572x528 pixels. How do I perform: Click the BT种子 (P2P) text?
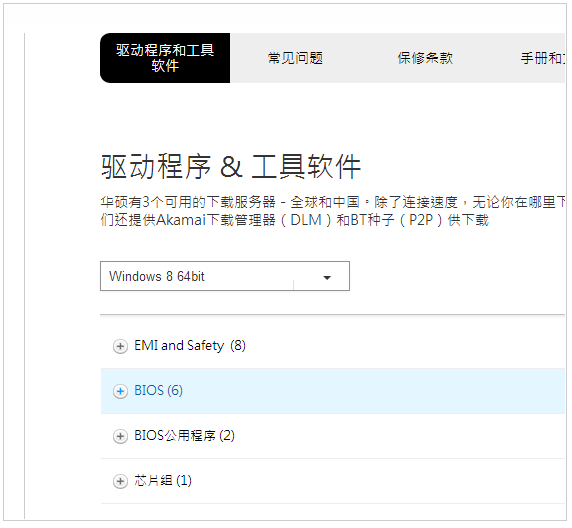397,220
